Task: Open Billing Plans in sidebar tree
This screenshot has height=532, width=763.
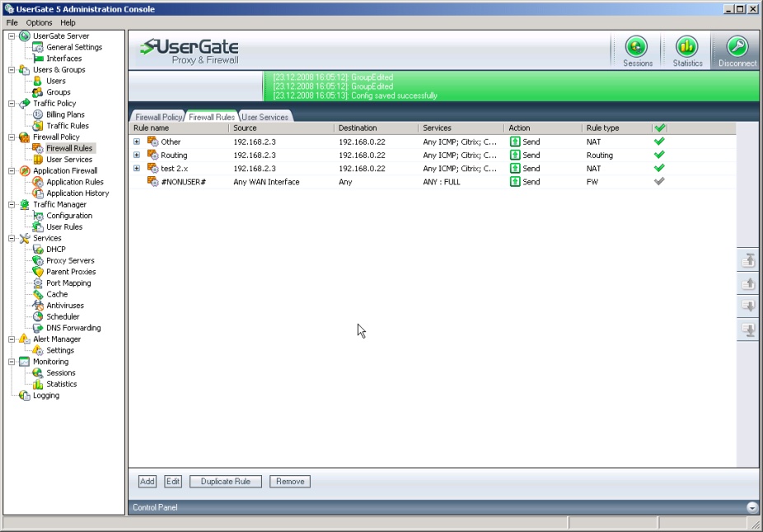Action: (65, 114)
